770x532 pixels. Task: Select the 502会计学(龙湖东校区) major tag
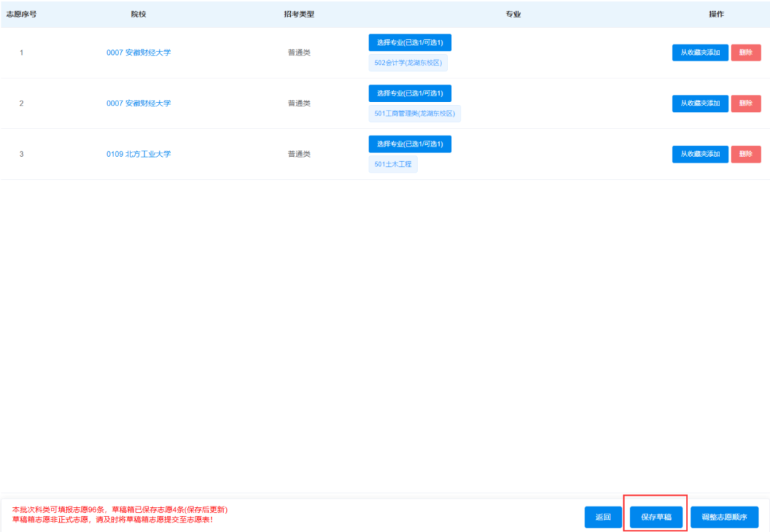[408, 63]
